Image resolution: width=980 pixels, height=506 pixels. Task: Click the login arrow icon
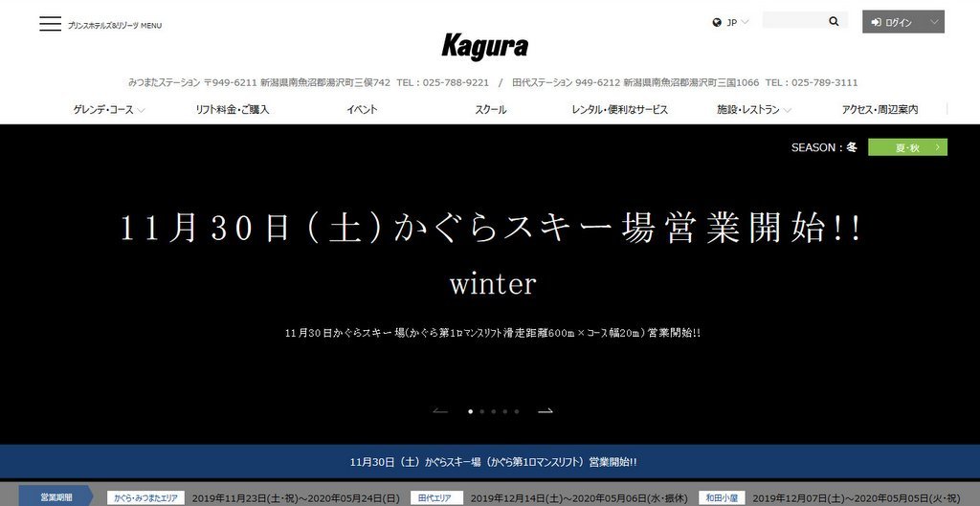[x=877, y=23]
